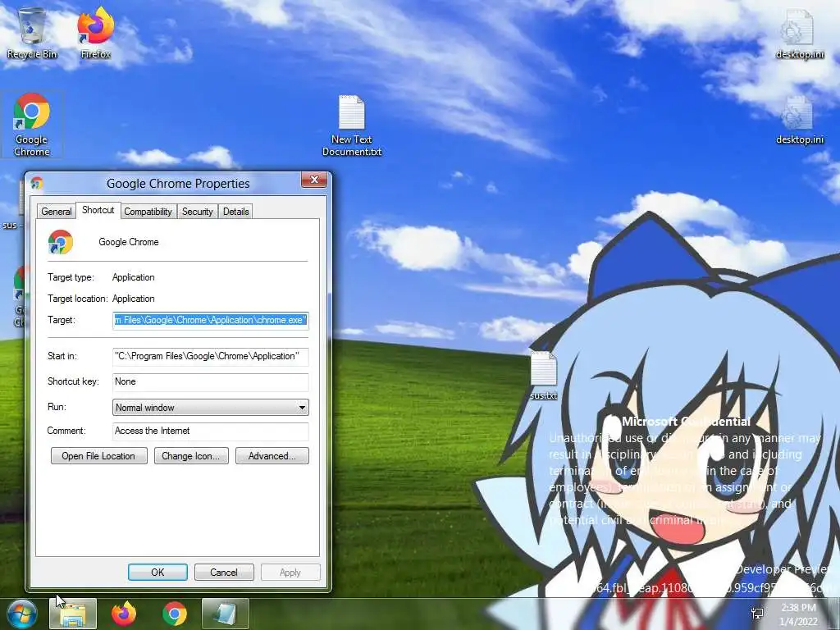840x630 pixels.
Task: Switch to the General tab
Action: pyautogui.click(x=57, y=212)
